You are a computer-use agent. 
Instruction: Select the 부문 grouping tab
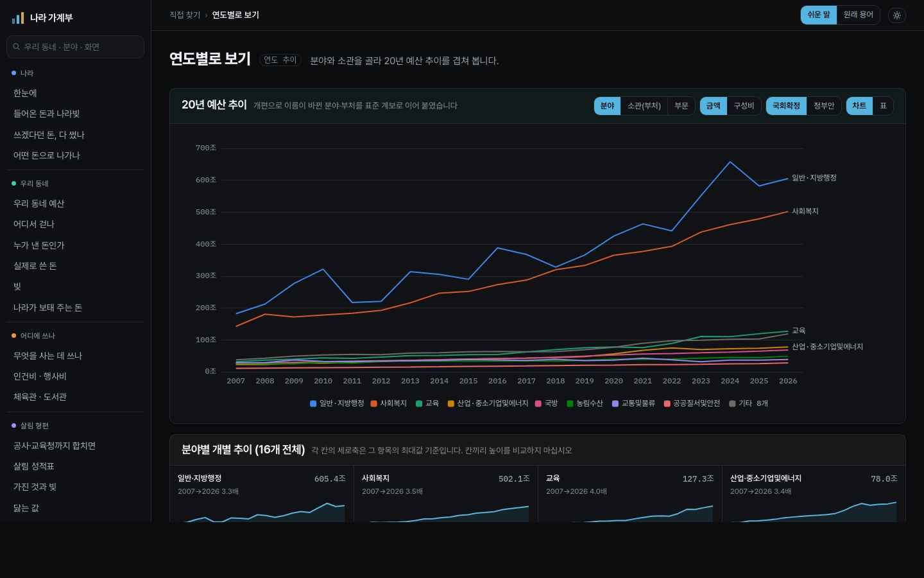coord(681,106)
